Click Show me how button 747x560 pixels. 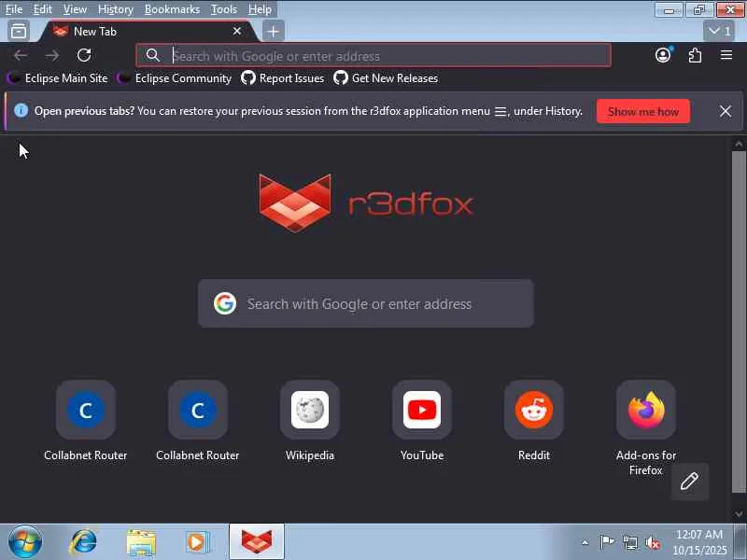[643, 111]
